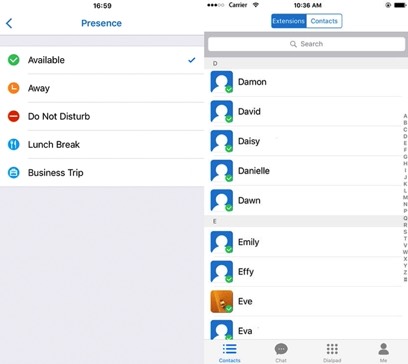Open the Dialpad tab
Image resolution: width=408 pixels, height=364 pixels.
[332, 353]
